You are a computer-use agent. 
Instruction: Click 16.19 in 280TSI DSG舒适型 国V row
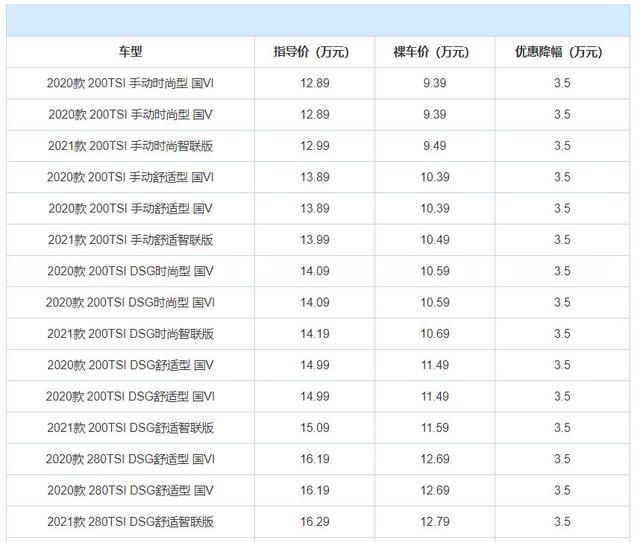(315, 490)
